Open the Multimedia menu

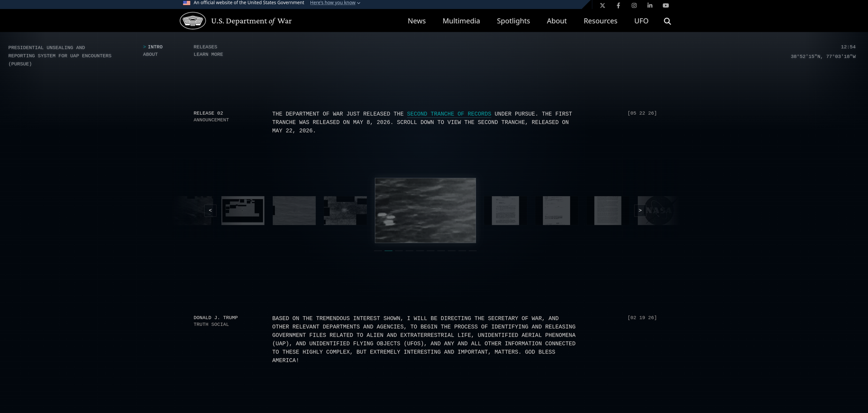tap(461, 21)
